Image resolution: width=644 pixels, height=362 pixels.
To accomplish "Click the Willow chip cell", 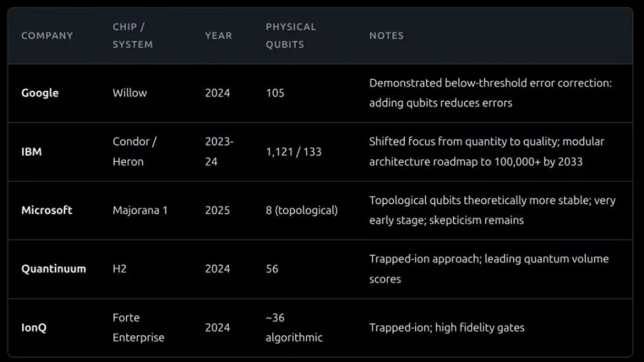I will (x=130, y=93).
